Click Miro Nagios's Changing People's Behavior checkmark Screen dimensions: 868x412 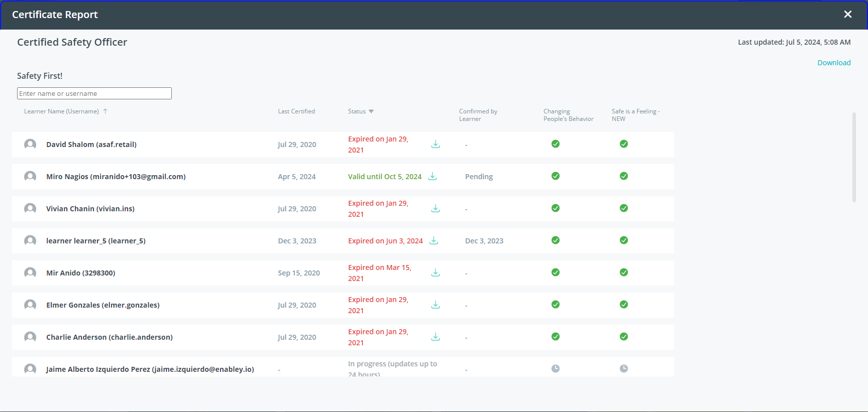pyautogui.click(x=556, y=176)
